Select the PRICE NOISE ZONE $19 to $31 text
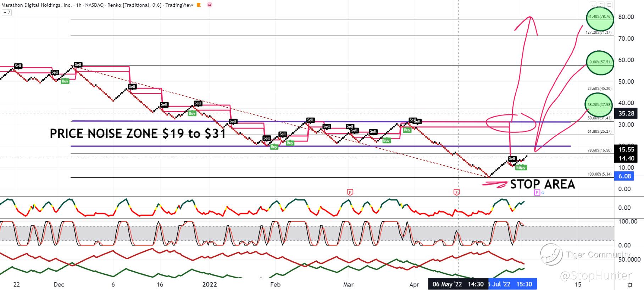The height and width of the screenshot is (290, 644). point(138,133)
